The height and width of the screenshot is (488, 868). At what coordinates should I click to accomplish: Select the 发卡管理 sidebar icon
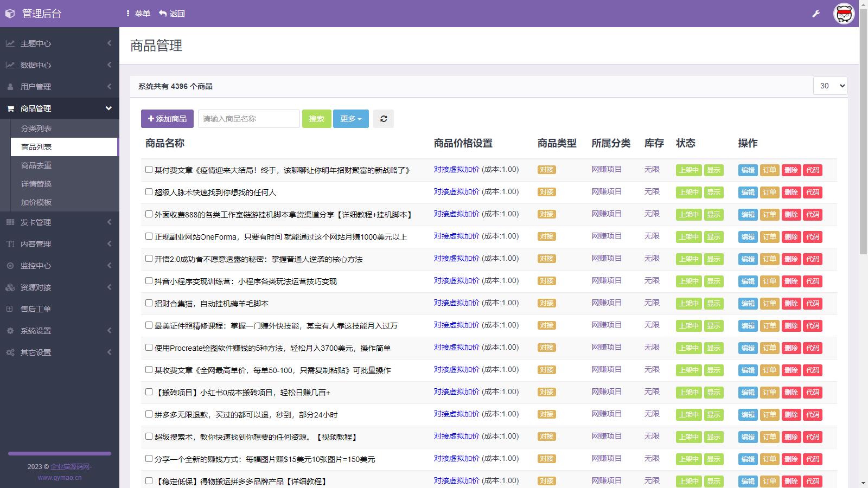10,222
